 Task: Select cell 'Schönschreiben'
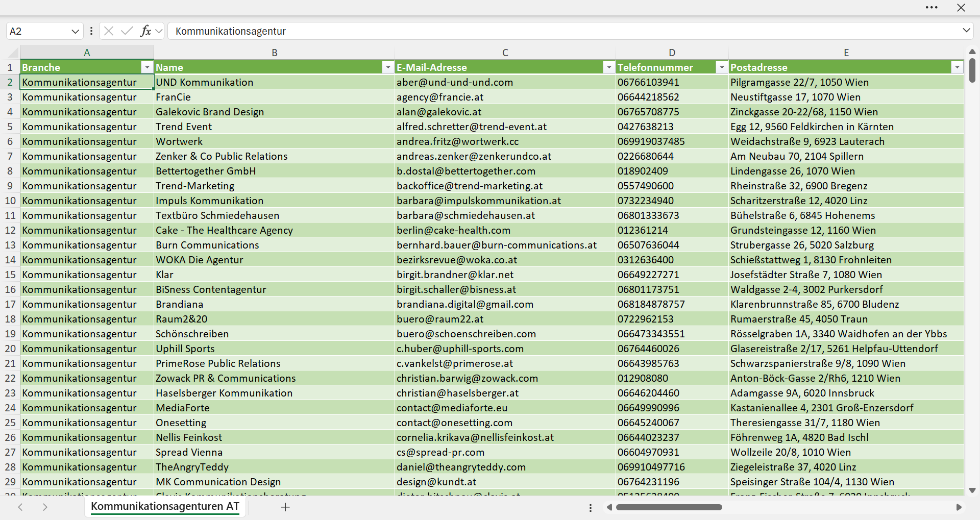click(x=275, y=334)
